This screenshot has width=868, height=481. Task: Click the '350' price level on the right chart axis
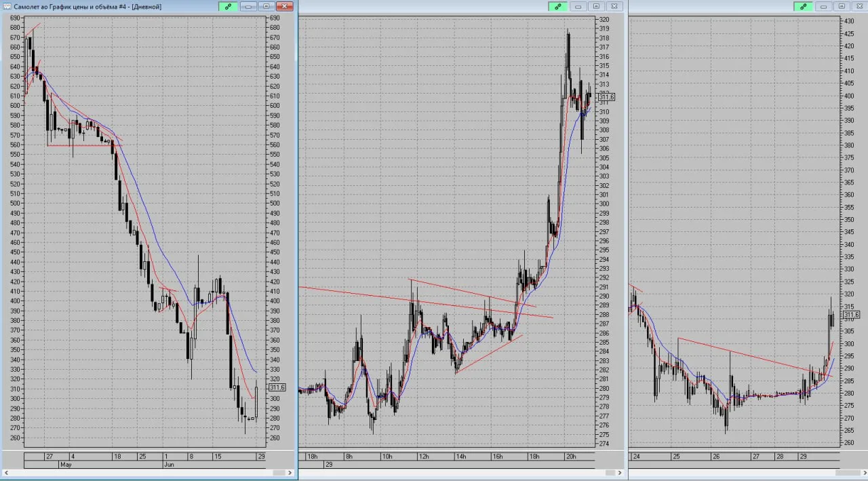[x=850, y=220]
